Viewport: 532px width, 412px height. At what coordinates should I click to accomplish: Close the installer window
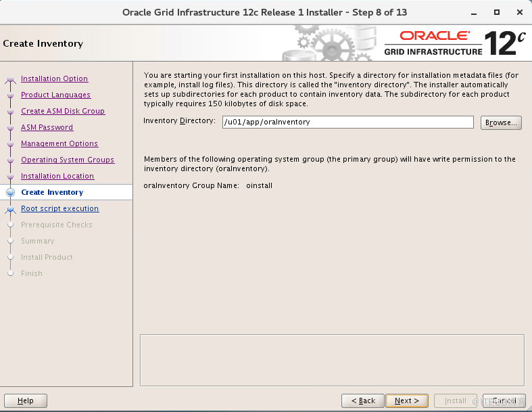pos(519,12)
